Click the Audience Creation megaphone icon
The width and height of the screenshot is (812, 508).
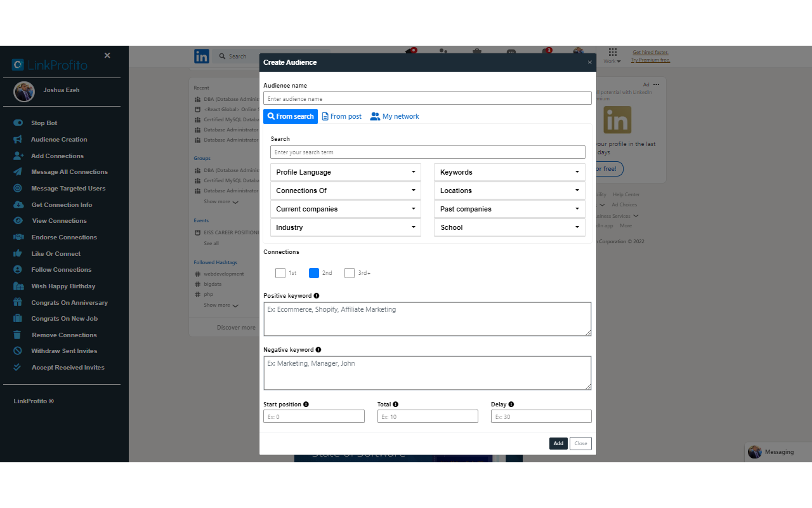point(18,140)
